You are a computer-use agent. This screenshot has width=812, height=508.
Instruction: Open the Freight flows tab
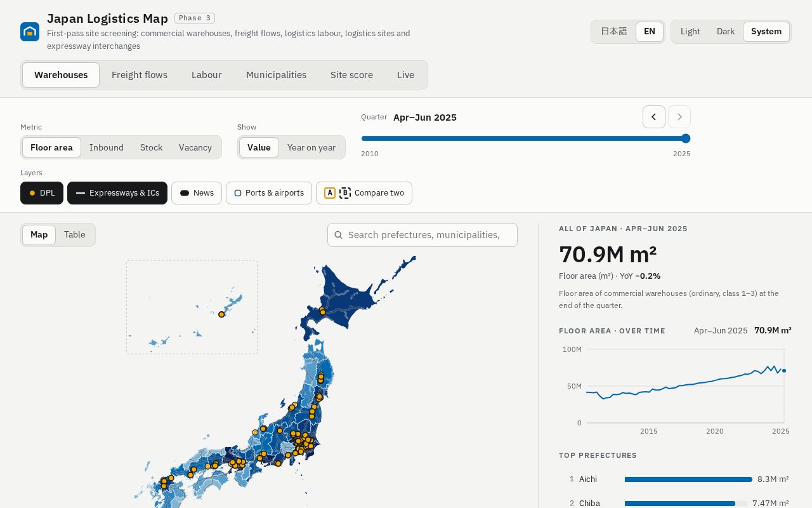(140, 75)
